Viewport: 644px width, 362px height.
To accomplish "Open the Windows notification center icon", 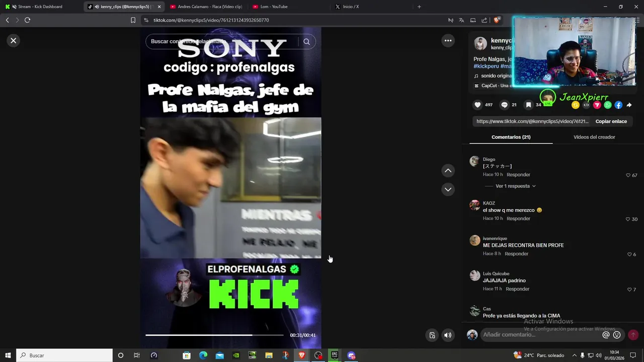I will click(x=633, y=355).
